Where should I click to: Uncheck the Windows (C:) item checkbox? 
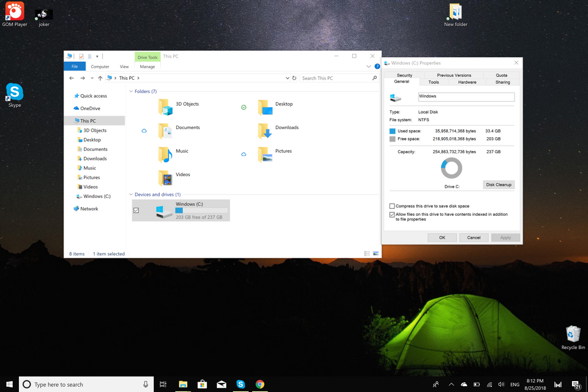[x=136, y=211]
